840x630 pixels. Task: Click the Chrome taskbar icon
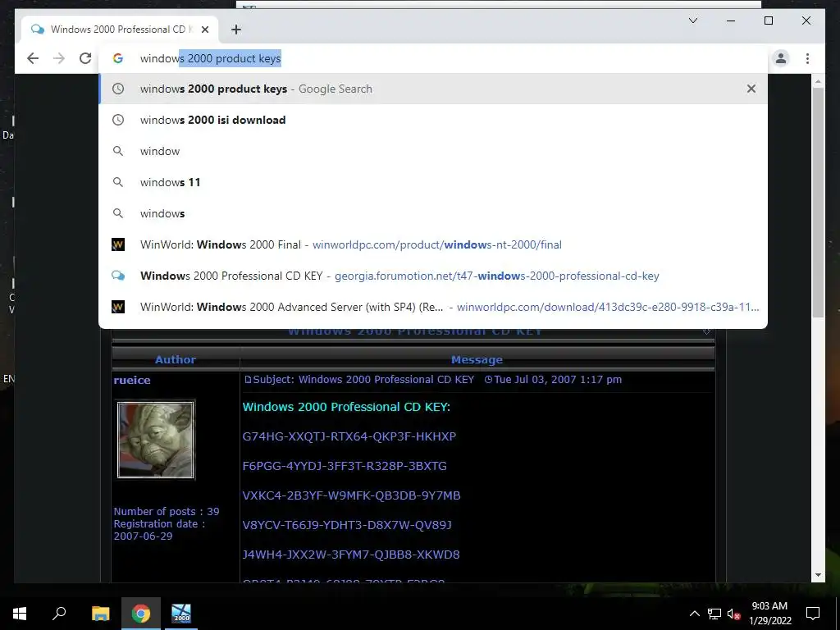141,614
